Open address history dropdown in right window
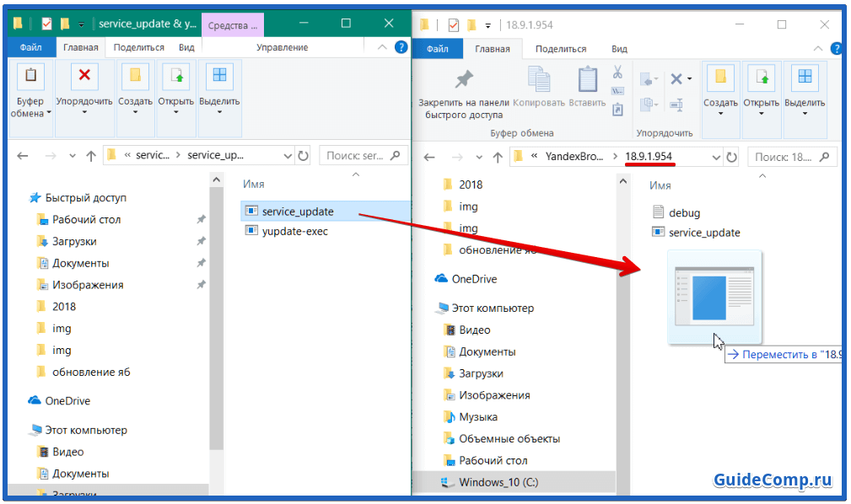The height and width of the screenshot is (504, 851). pyautogui.click(x=716, y=158)
